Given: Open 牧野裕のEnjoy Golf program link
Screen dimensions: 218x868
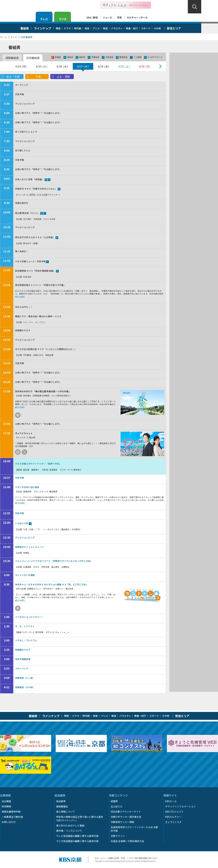Looking at the screenshot, I should pyautogui.click(x=29, y=547).
